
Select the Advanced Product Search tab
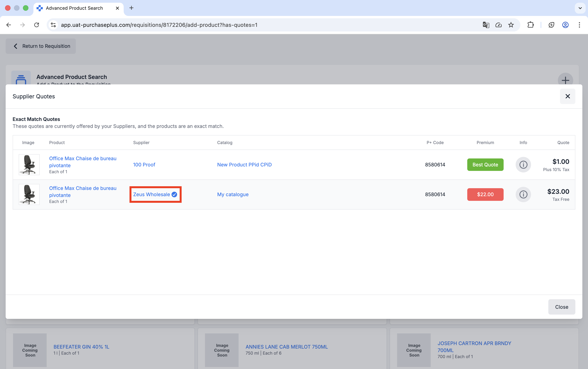click(x=74, y=8)
